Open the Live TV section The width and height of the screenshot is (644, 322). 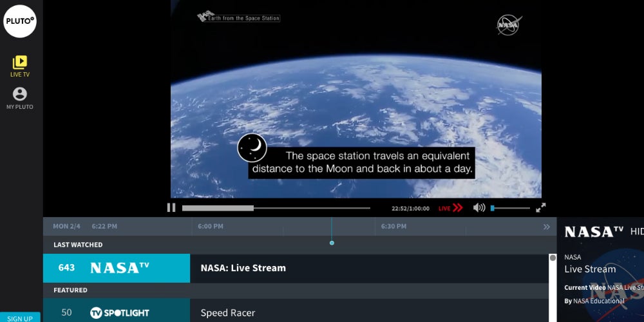pos(20,66)
